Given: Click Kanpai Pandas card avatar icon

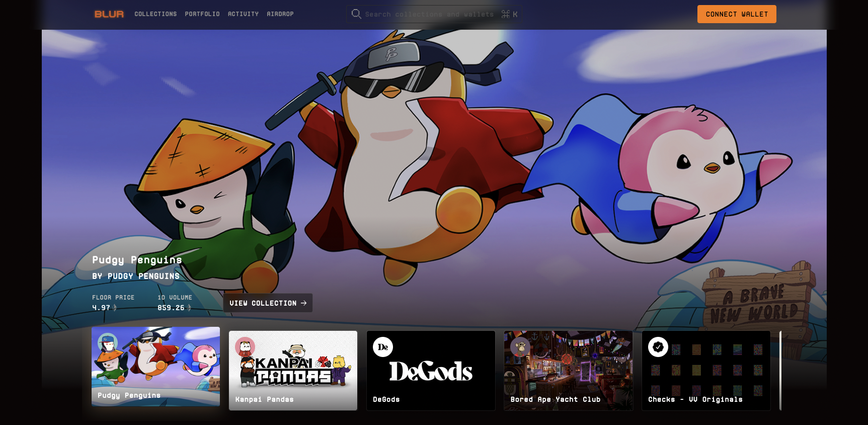Looking at the screenshot, I should coord(245,347).
